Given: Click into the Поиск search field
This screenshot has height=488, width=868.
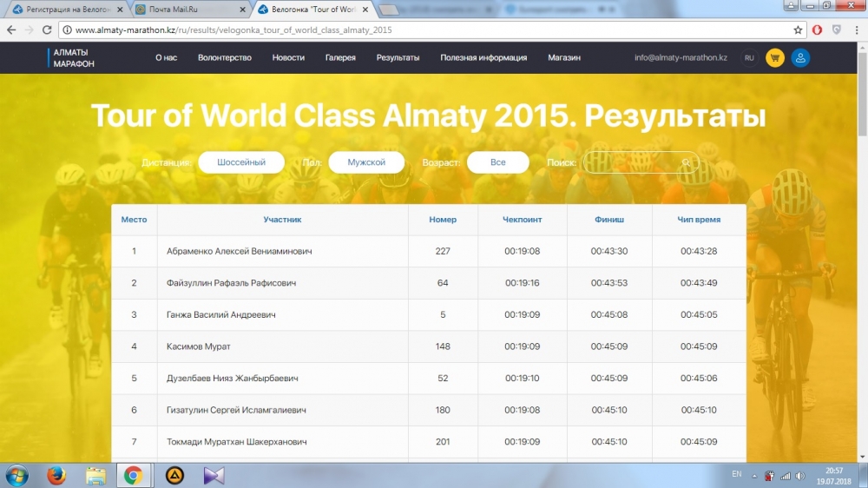Looking at the screenshot, I should (632, 162).
